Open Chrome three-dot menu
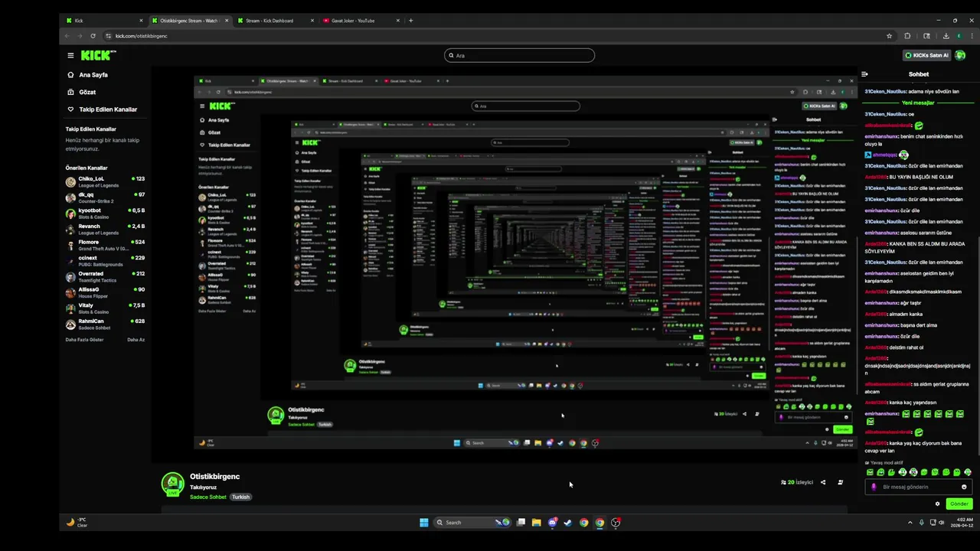Viewport: 980px width, 551px height. coord(972,36)
